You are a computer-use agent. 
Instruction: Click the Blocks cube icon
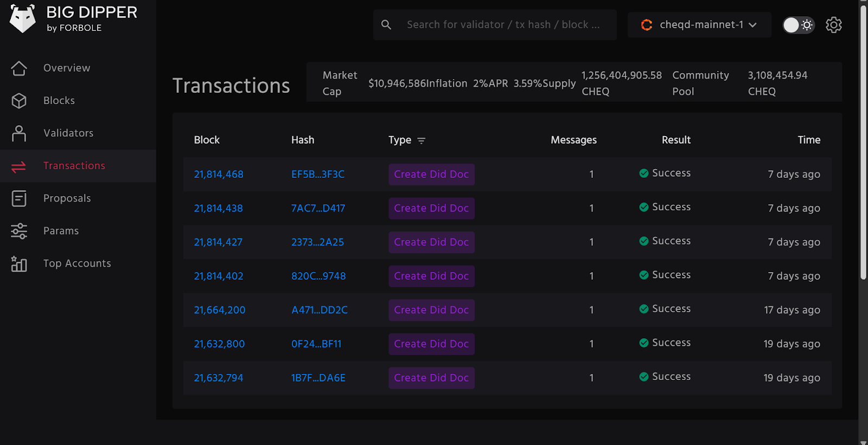[19, 101]
